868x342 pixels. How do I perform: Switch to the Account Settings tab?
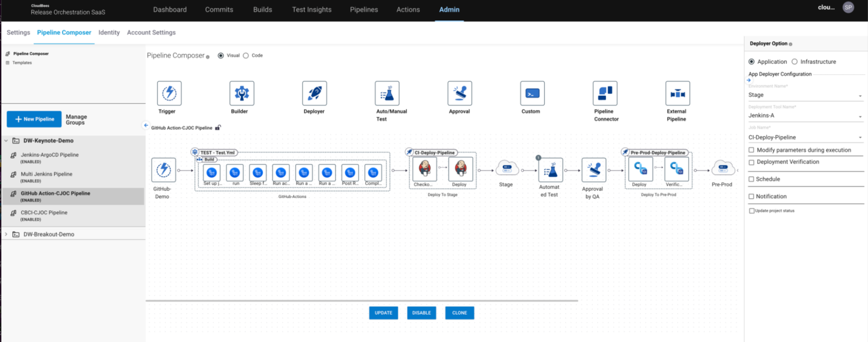[x=151, y=32]
